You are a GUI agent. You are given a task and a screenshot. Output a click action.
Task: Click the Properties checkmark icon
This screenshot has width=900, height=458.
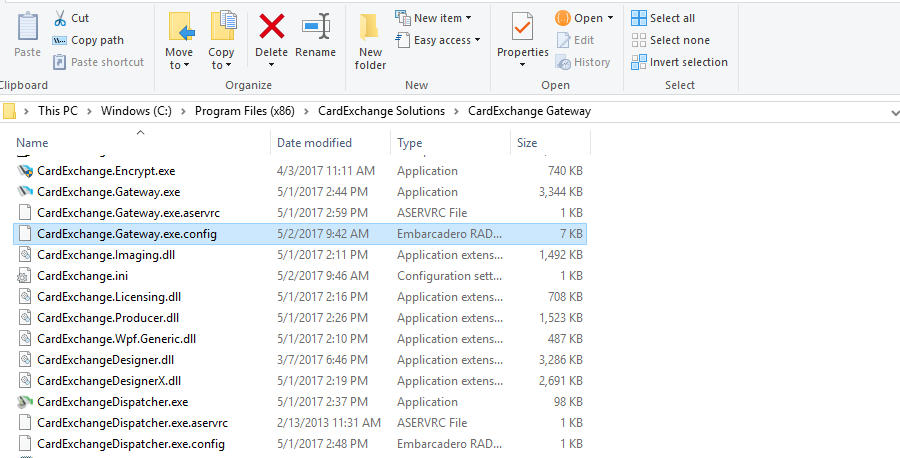tap(522, 27)
